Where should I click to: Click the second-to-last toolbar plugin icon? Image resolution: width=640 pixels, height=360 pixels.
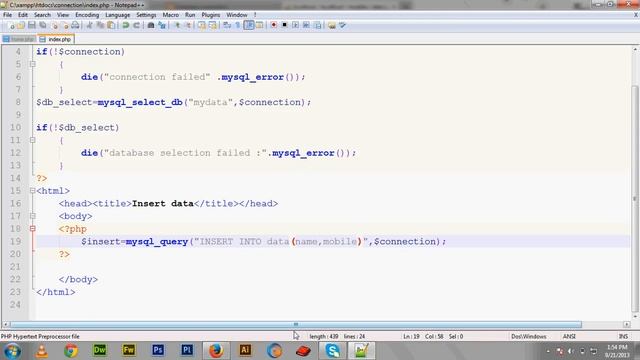coord(332,25)
